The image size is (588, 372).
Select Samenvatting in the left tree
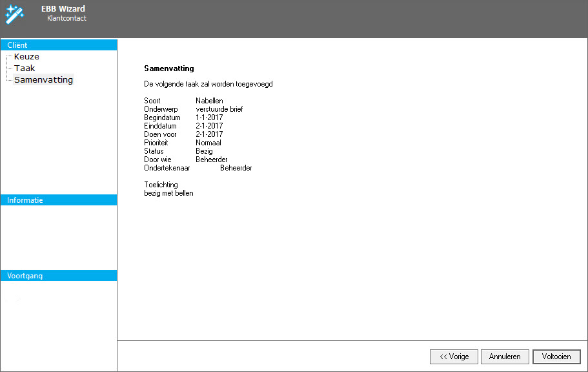tap(43, 80)
